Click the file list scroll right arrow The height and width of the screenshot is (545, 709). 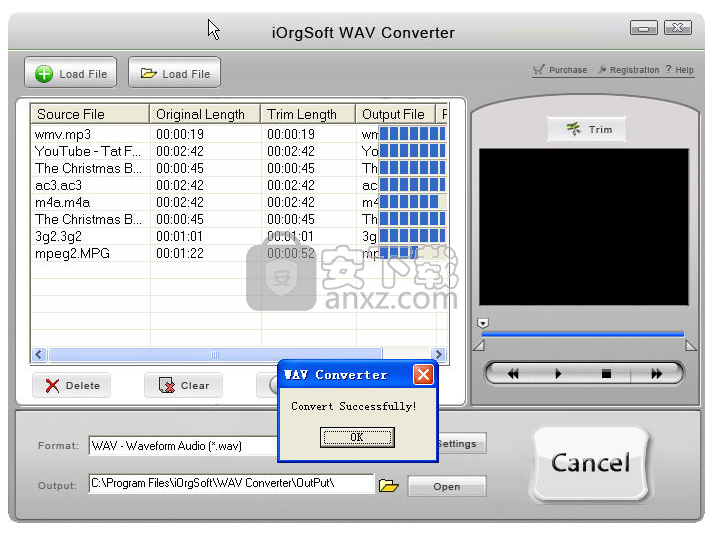click(438, 354)
